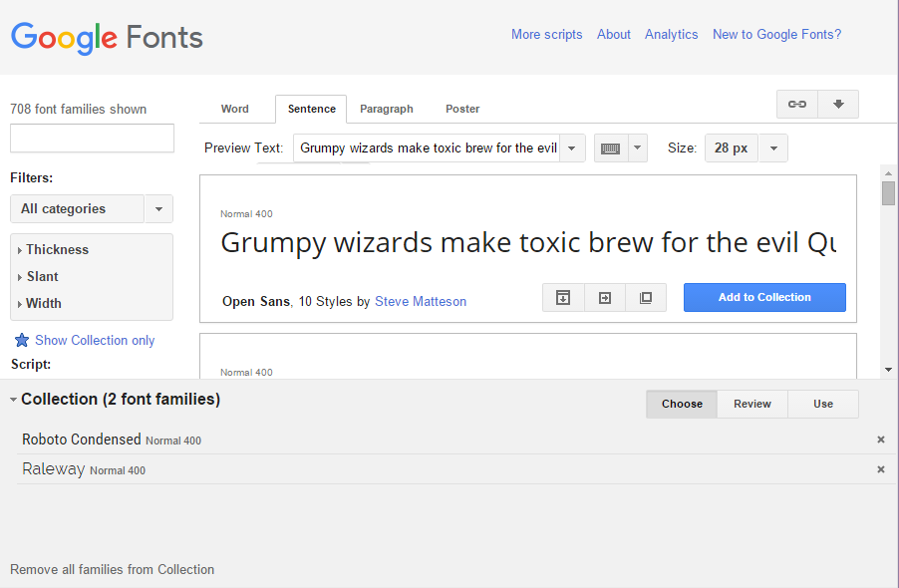
Task: Open the Analytics link
Action: 672,35
